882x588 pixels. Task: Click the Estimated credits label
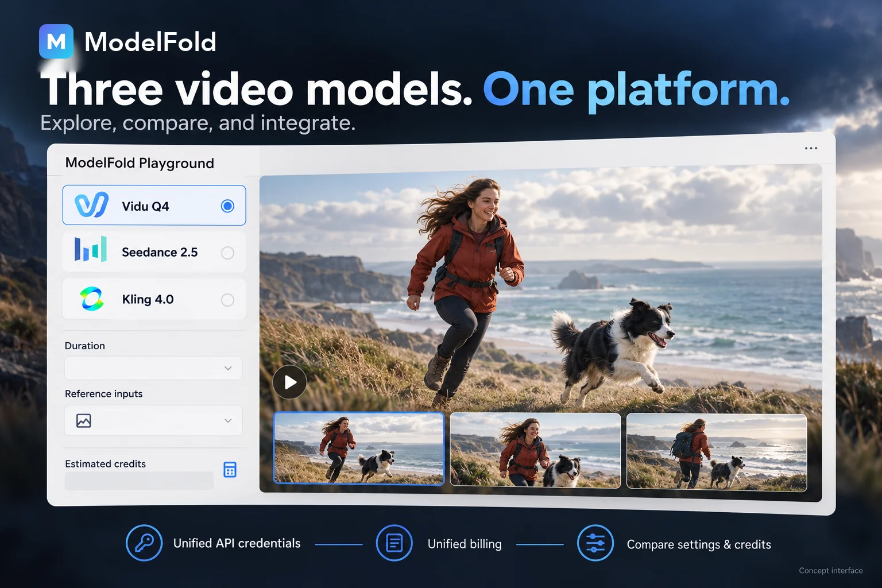tap(105, 464)
